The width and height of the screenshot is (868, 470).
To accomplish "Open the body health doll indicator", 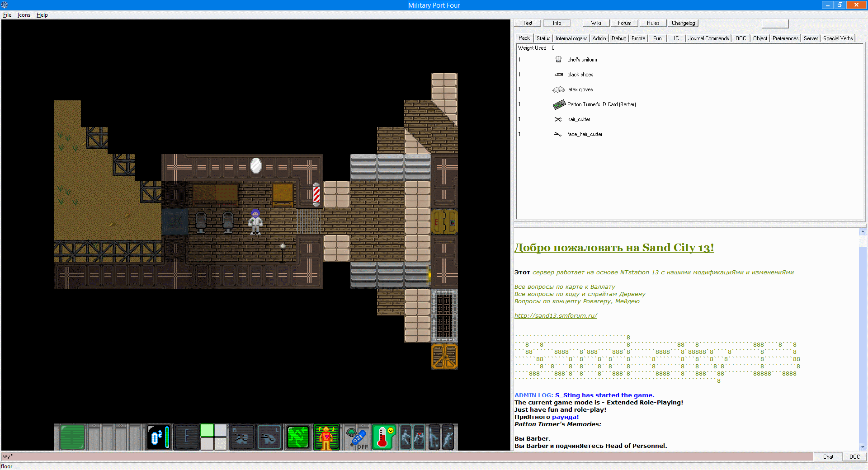I will click(x=326, y=437).
